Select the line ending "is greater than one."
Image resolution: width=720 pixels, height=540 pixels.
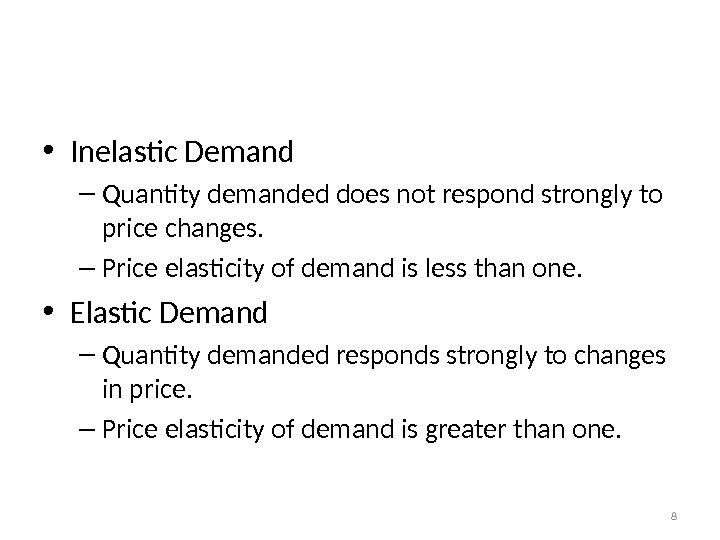tap(362, 431)
